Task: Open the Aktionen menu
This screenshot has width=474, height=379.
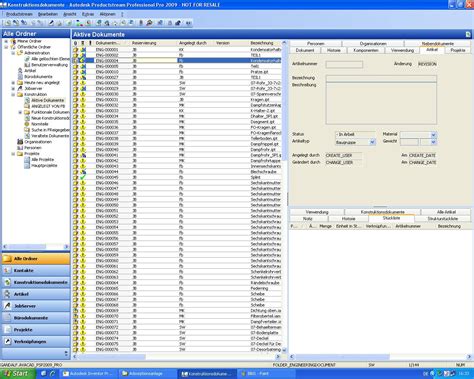Action: [107, 14]
